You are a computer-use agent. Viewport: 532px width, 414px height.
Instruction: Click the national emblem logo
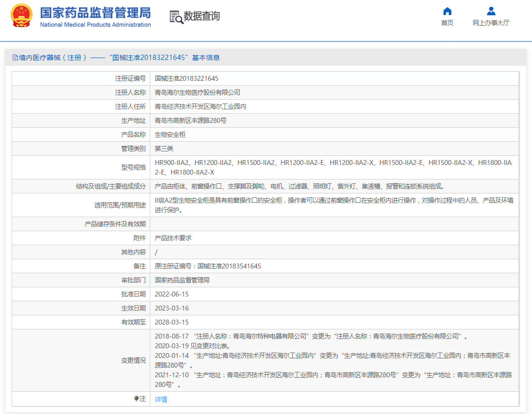[x=22, y=16]
